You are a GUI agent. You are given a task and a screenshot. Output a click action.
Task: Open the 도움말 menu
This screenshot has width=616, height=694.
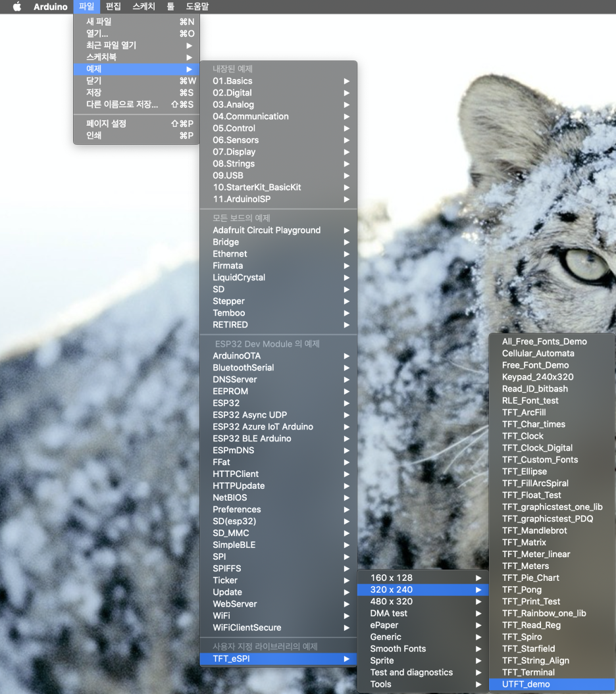click(x=197, y=7)
